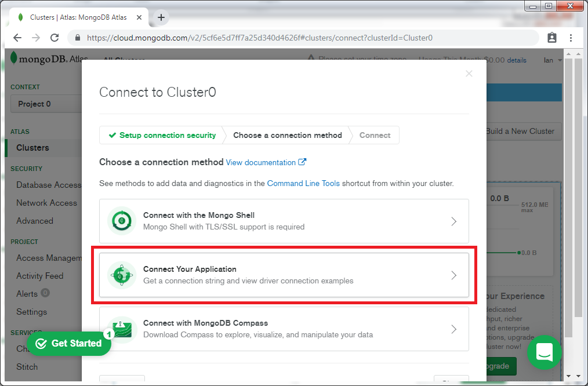Choose Connect with the Mongo Shell
Viewport: 588px width, 386px height.
point(284,221)
